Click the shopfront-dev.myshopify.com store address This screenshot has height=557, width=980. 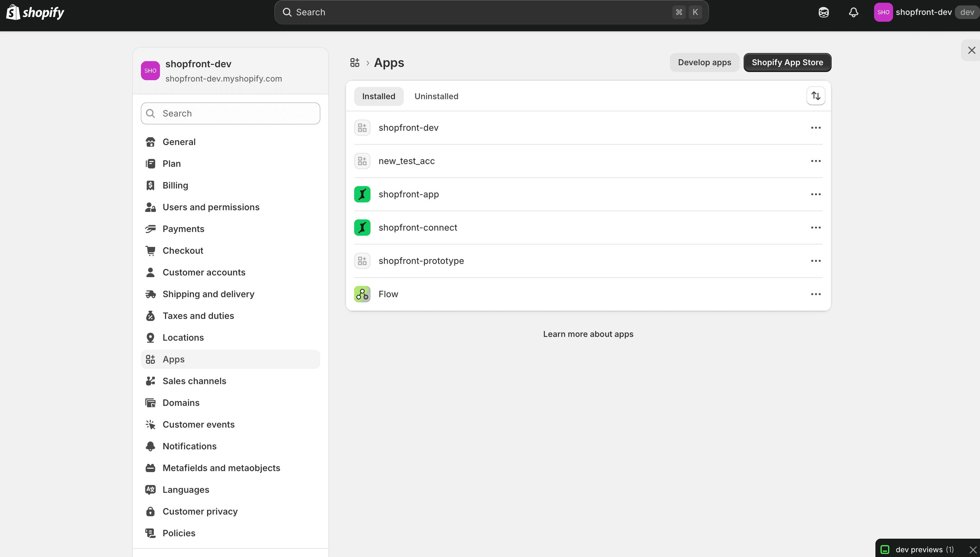pos(224,79)
